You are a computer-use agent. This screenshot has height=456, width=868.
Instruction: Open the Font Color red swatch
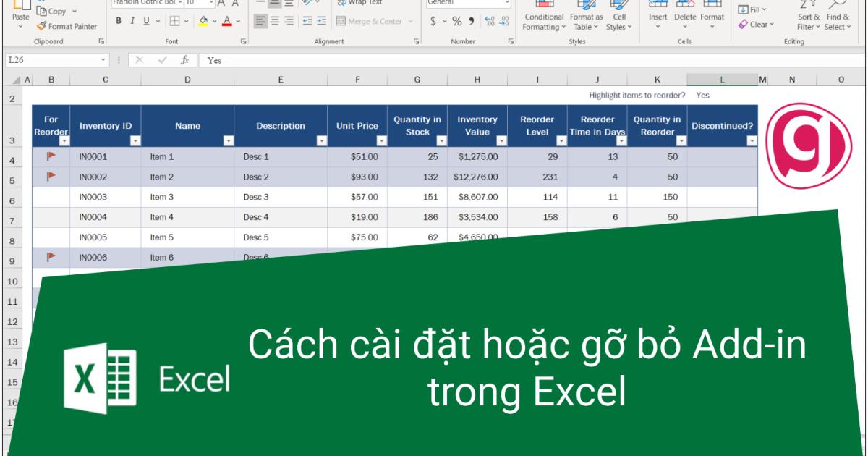pyautogui.click(x=226, y=24)
